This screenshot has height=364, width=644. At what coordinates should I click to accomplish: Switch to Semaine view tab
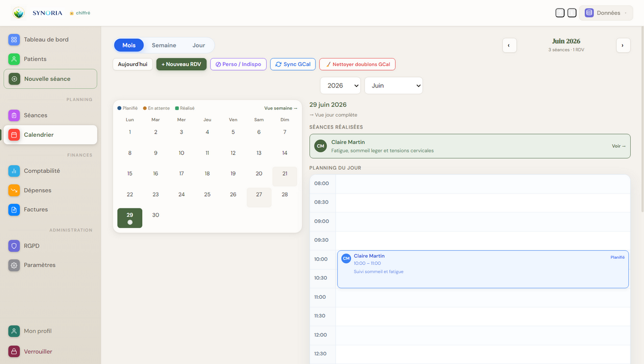(164, 46)
